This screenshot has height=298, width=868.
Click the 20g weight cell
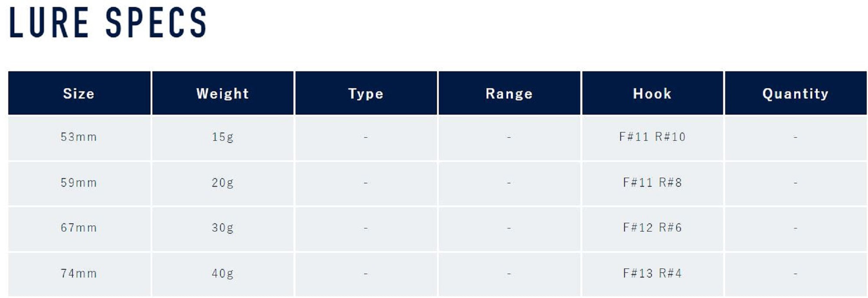tap(223, 183)
